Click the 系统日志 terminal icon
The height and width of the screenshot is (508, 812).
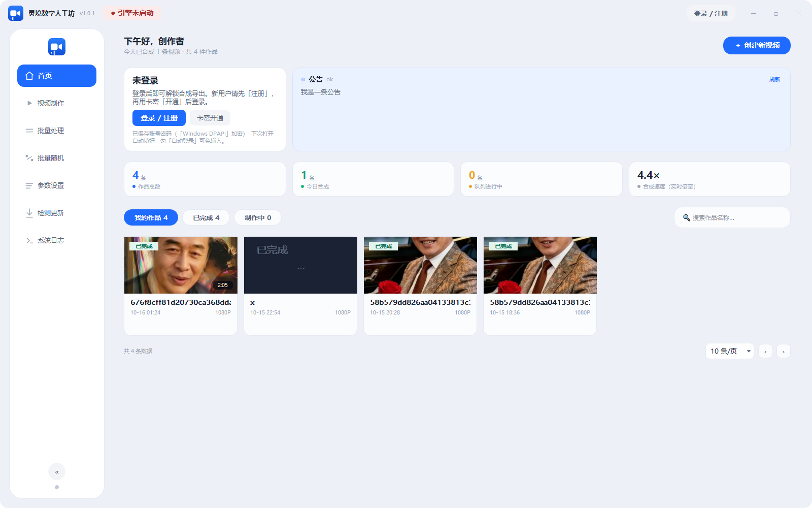click(x=29, y=240)
